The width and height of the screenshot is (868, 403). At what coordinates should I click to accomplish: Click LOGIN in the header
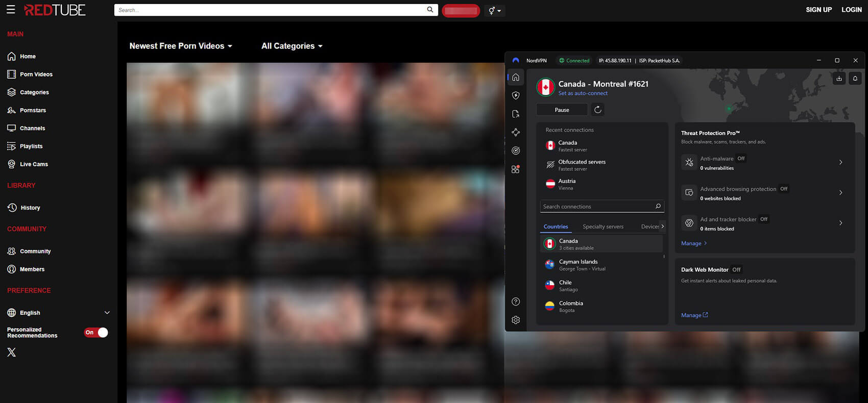click(851, 10)
